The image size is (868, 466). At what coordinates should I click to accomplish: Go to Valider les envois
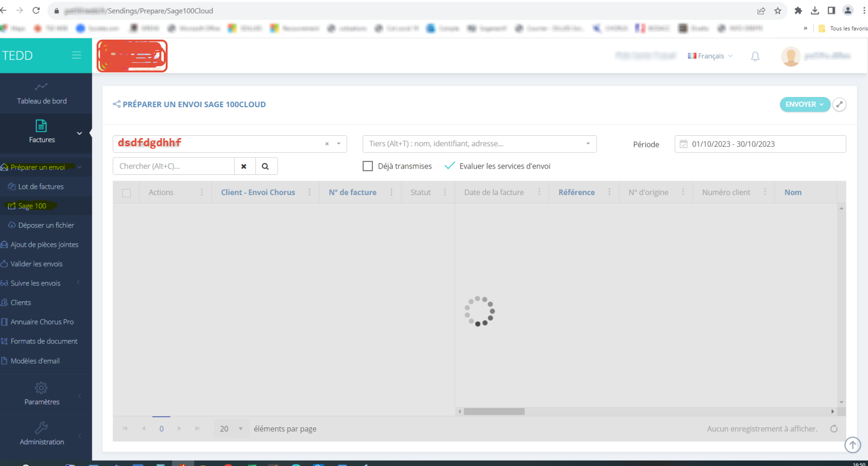click(x=37, y=264)
